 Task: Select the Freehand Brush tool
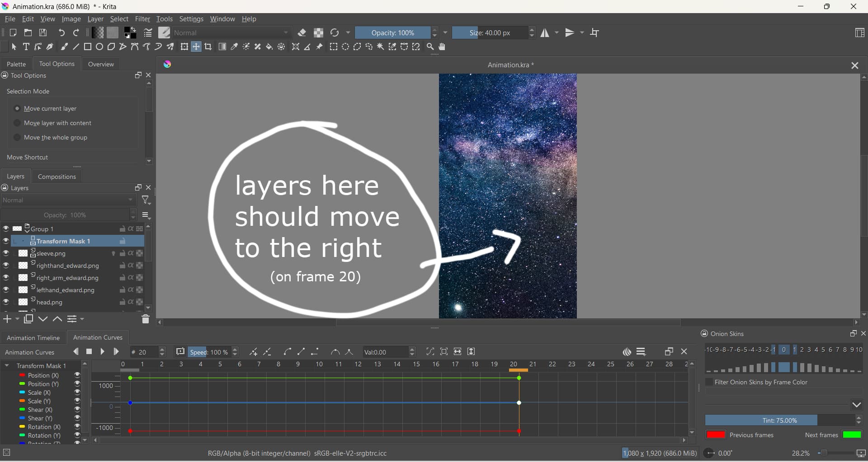coord(64,47)
